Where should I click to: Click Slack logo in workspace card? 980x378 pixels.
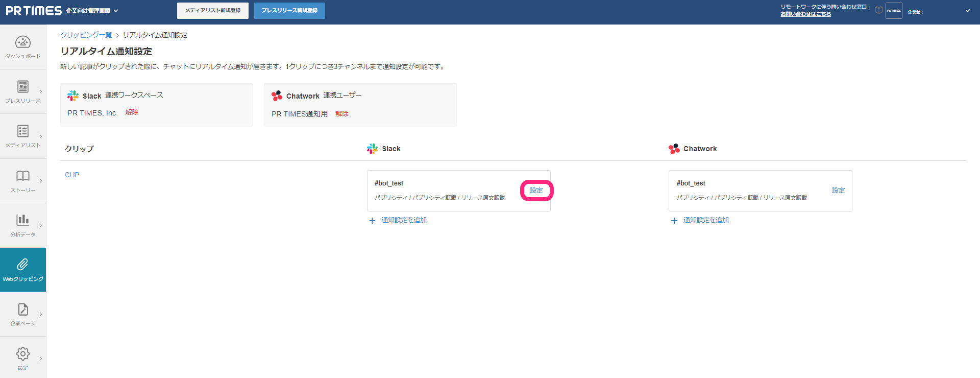(x=73, y=96)
